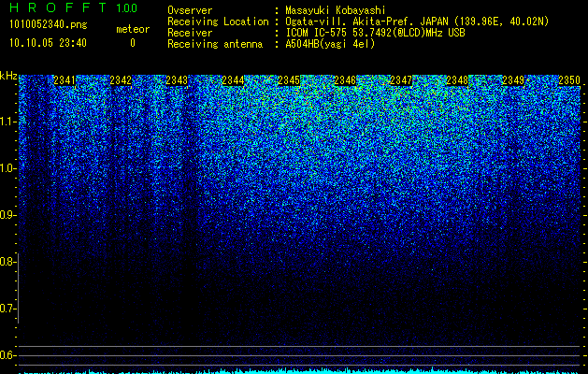Viewport: 588px width, 374px height.
Task: Click the name Masayuki Kobayashi
Action: (x=336, y=10)
